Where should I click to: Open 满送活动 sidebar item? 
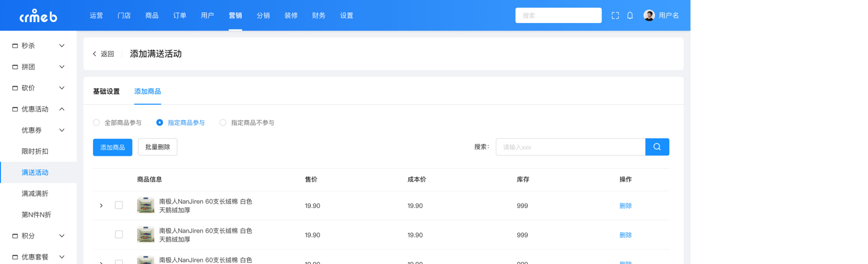35,173
